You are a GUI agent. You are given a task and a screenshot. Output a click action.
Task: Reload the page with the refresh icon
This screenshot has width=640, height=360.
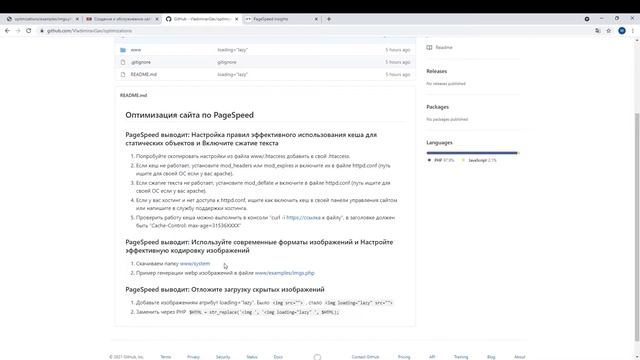[x=29, y=31]
